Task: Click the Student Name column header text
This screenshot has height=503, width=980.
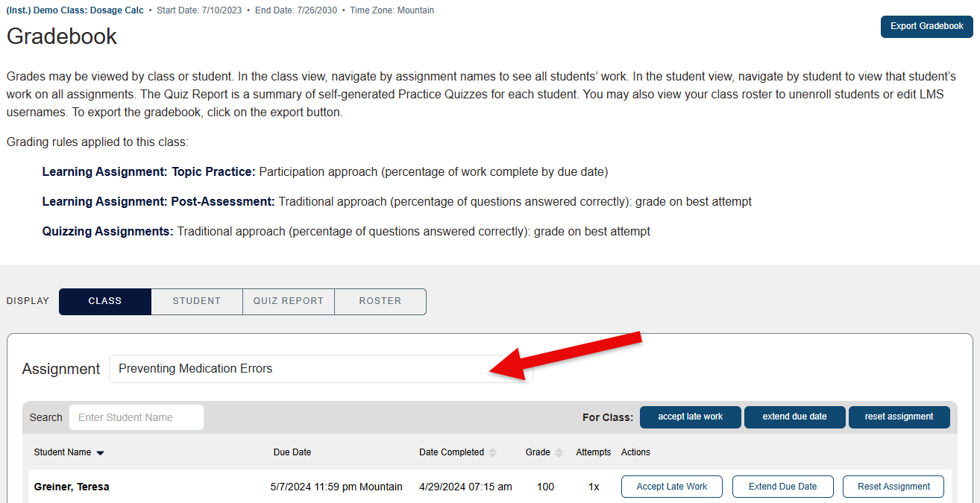Action: coord(63,452)
